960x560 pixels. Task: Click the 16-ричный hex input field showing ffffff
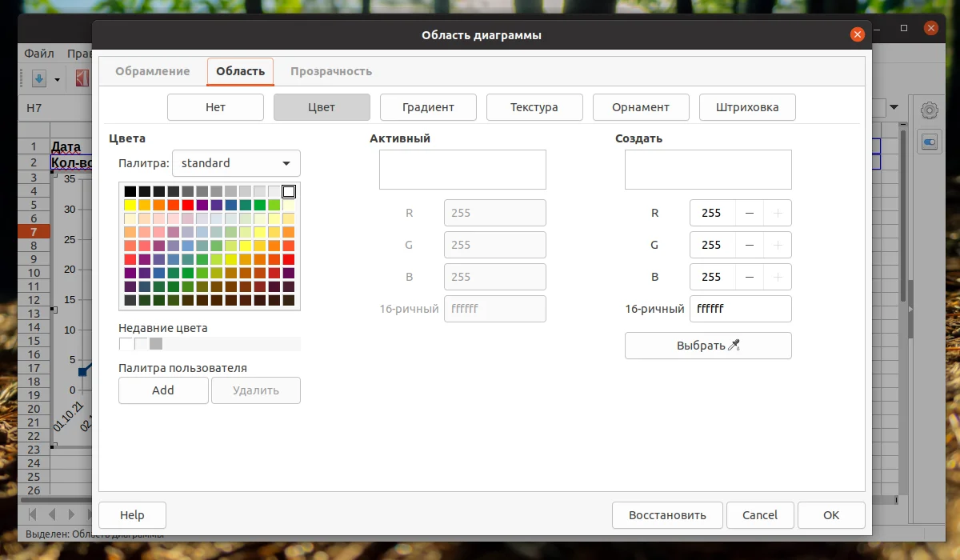point(740,308)
